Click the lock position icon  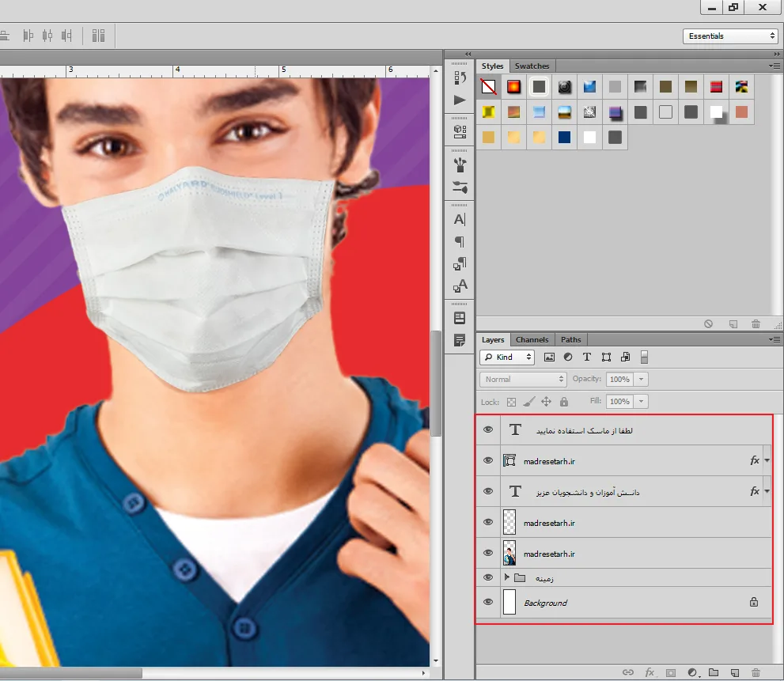click(547, 402)
